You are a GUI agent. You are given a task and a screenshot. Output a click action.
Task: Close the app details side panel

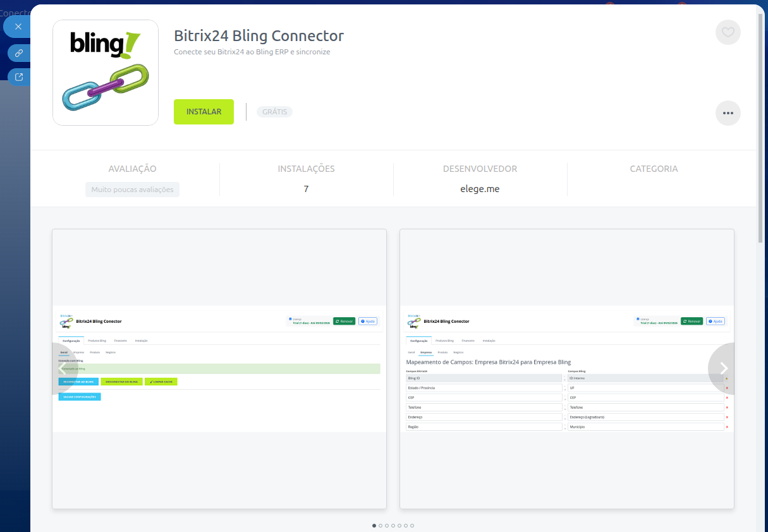point(18,27)
